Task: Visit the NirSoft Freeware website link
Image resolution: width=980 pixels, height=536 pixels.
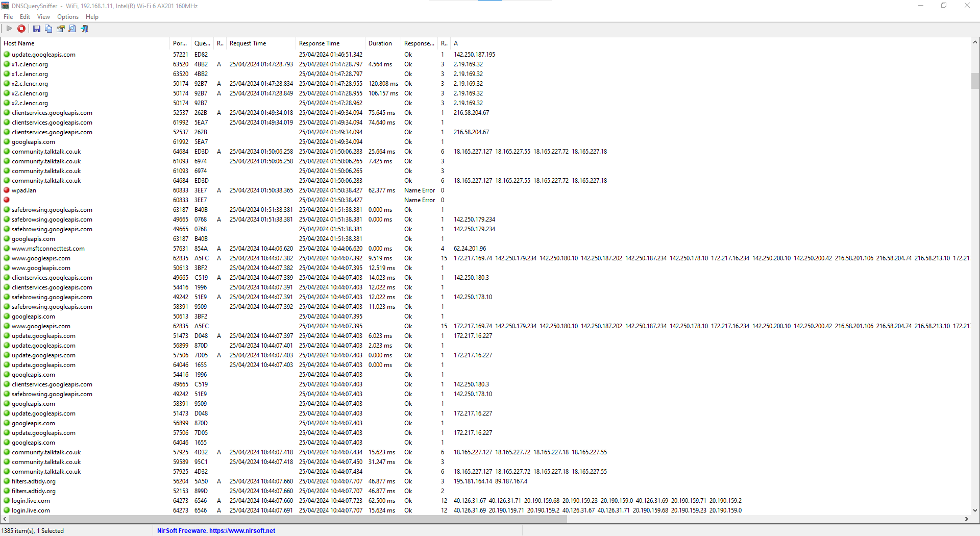Action: coord(216,531)
